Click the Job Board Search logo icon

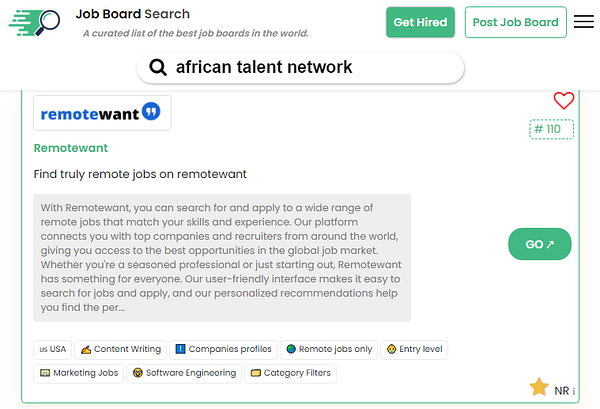click(34, 23)
